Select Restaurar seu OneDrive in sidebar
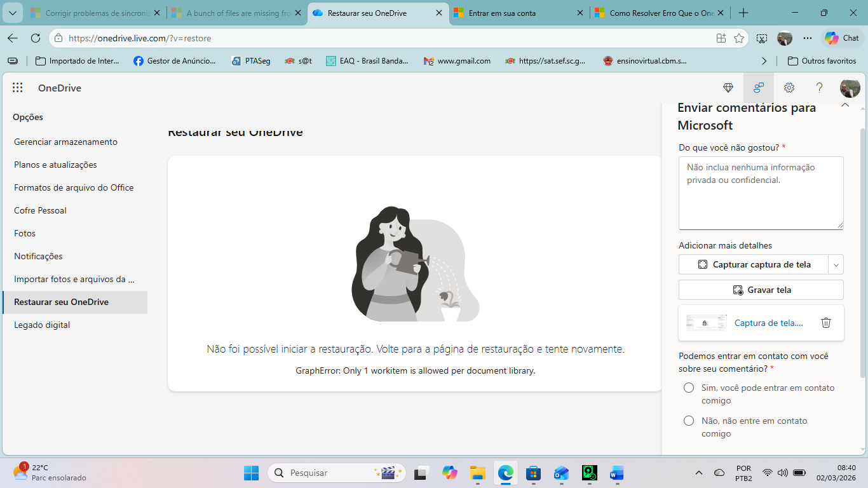Screen dimensions: 868x488 pyautogui.click(x=75, y=302)
